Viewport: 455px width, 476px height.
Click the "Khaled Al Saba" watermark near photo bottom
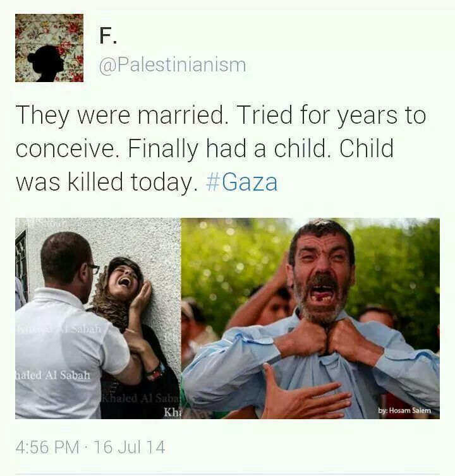point(141,398)
